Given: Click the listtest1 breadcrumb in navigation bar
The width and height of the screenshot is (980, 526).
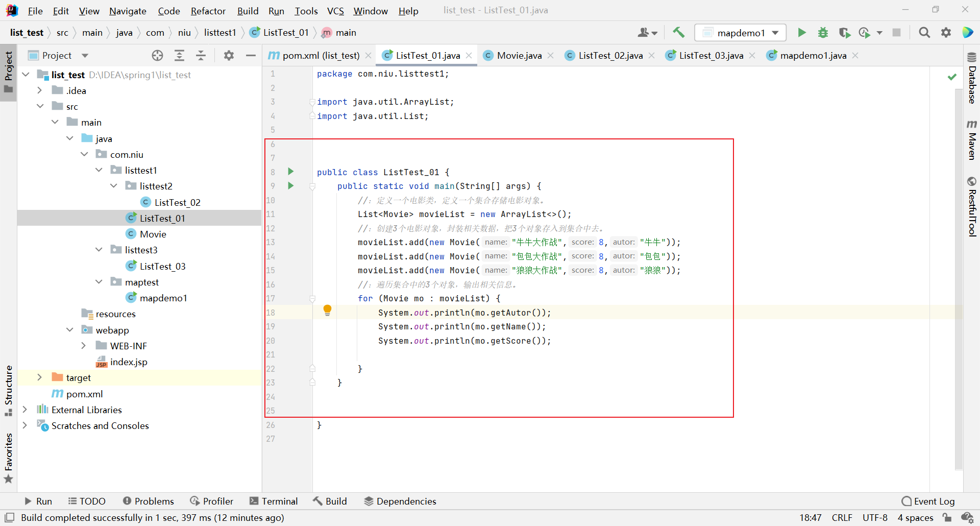Looking at the screenshot, I should (220, 33).
